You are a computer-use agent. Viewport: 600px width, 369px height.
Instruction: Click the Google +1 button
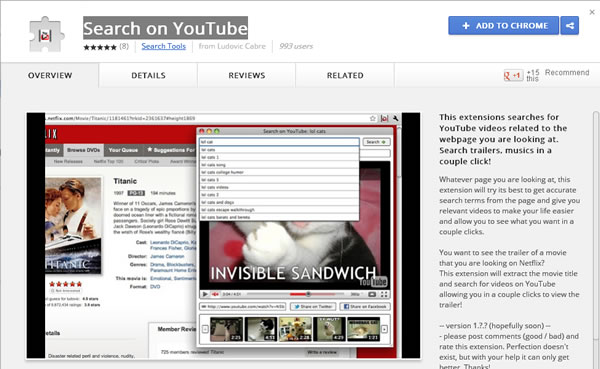[x=513, y=76]
